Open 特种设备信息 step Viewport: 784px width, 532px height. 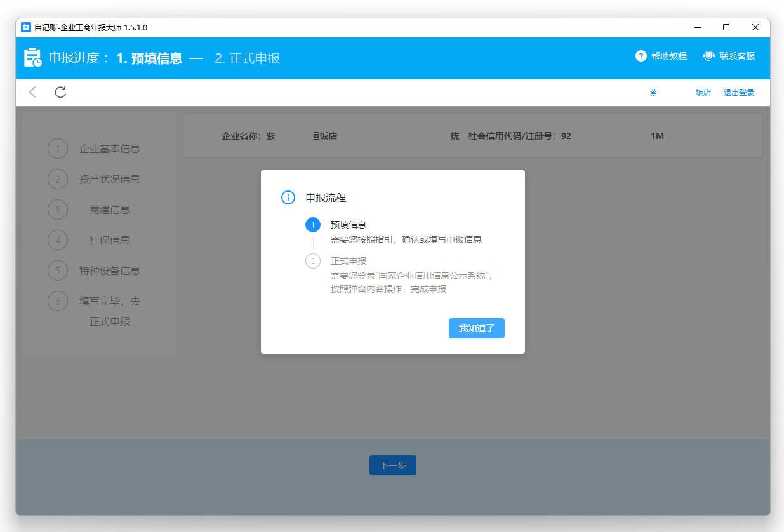coord(109,271)
